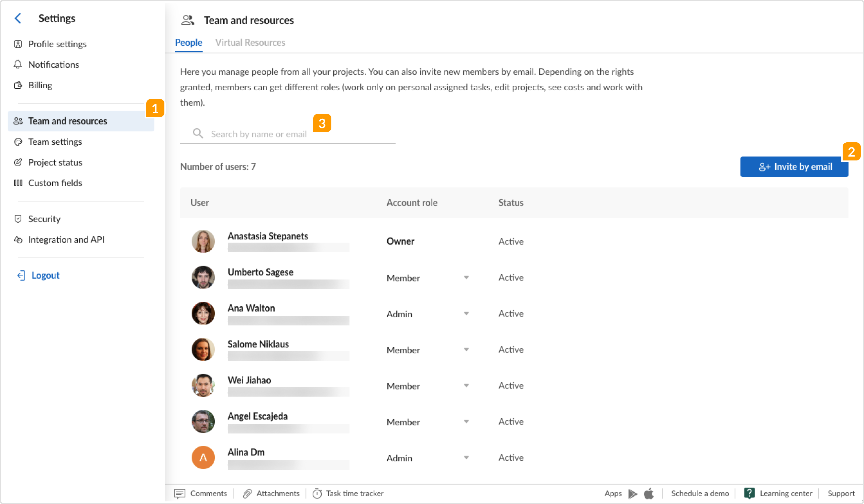Click the Invite by email button
This screenshot has width=864, height=504.
click(x=794, y=167)
